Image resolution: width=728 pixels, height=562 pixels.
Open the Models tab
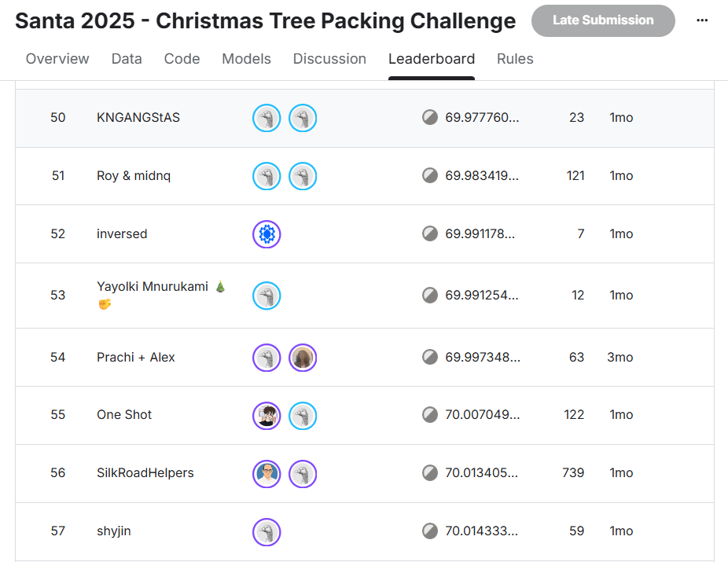click(x=246, y=58)
